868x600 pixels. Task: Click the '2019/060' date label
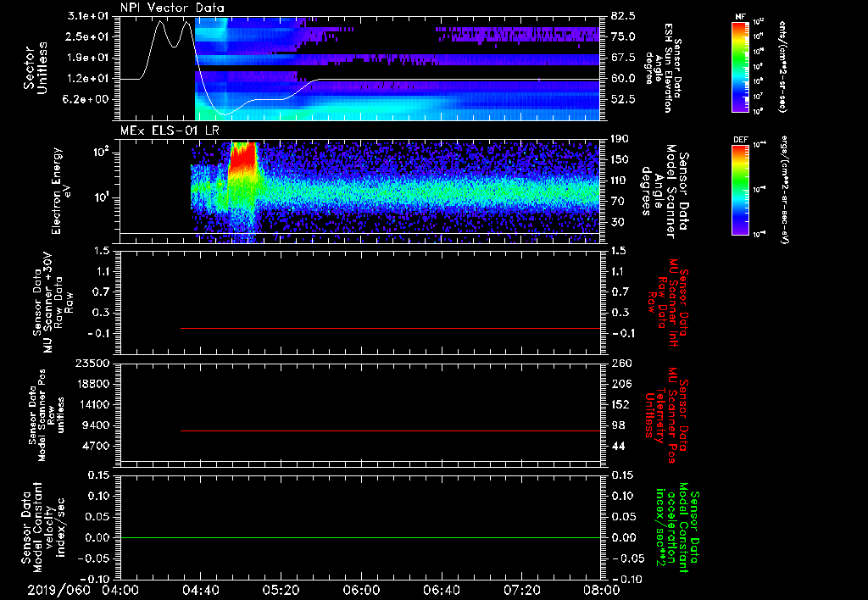pos(58,590)
